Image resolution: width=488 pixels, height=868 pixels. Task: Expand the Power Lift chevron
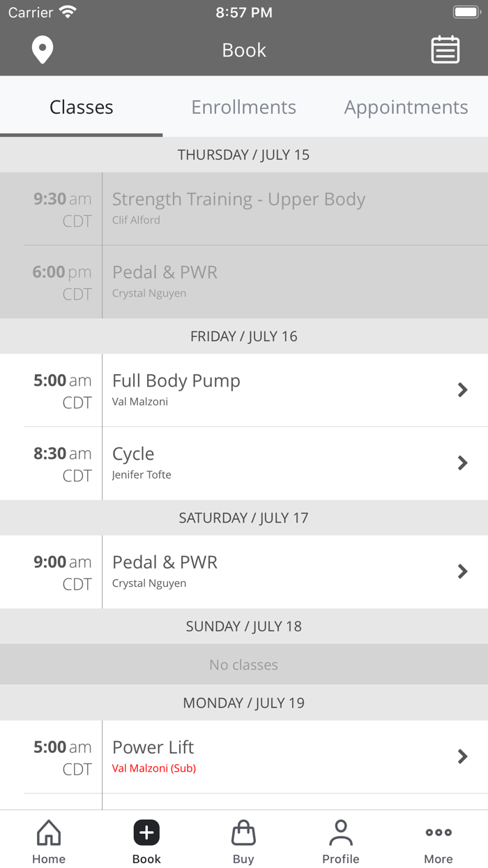462,756
